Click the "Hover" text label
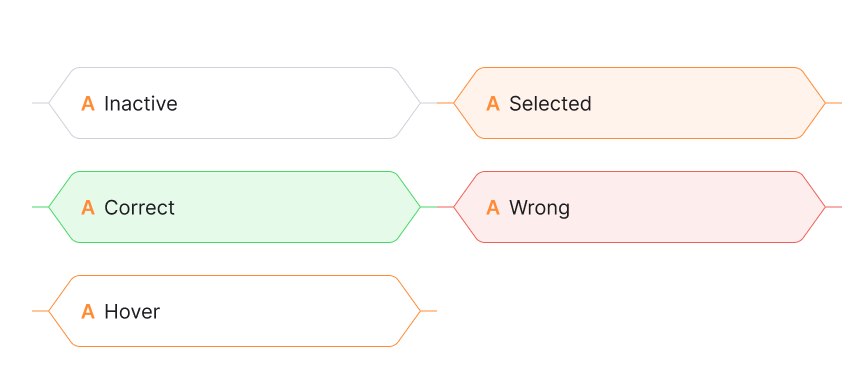 [x=132, y=311]
